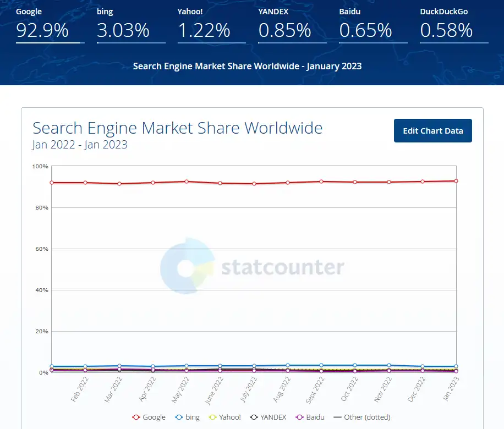Click the July 2022 axis label
This screenshot has width=504, height=429.
[x=249, y=389]
